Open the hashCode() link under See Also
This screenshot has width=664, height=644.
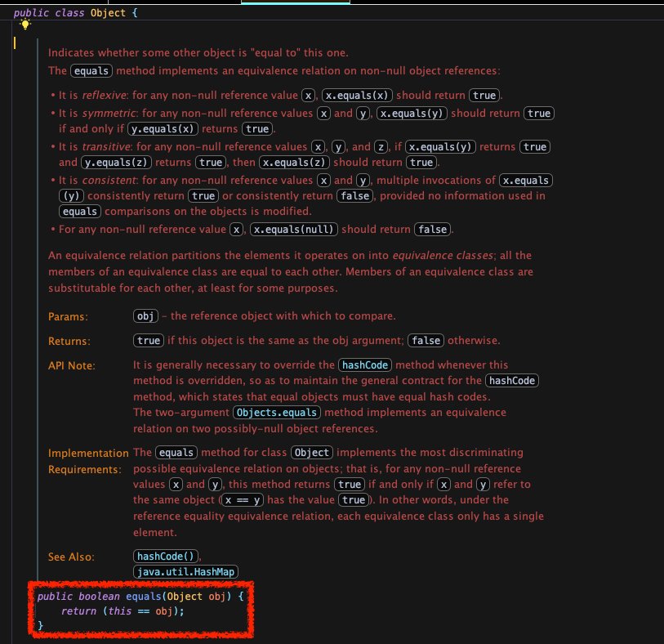click(166, 557)
